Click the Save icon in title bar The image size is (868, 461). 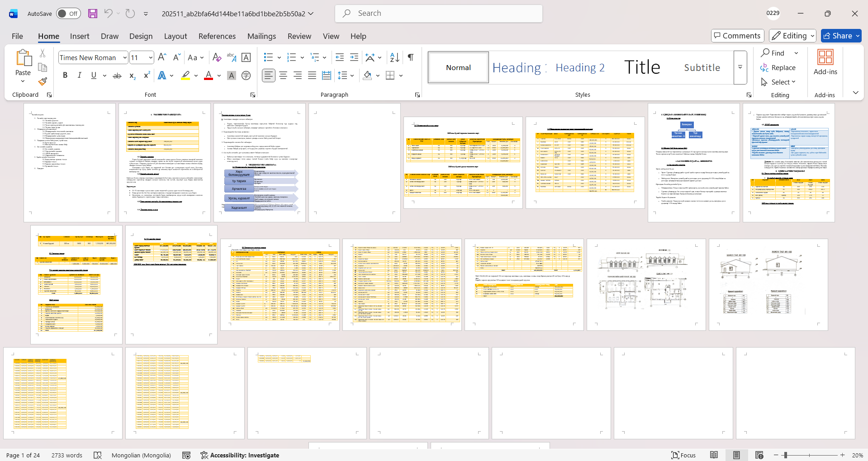(93, 14)
